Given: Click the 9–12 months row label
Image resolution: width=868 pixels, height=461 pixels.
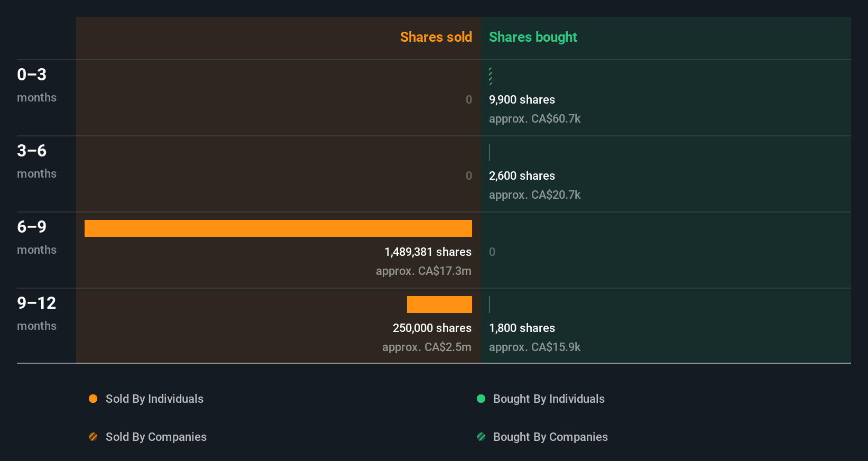Looking at the screenshot, I should click(x=36, y=313).
